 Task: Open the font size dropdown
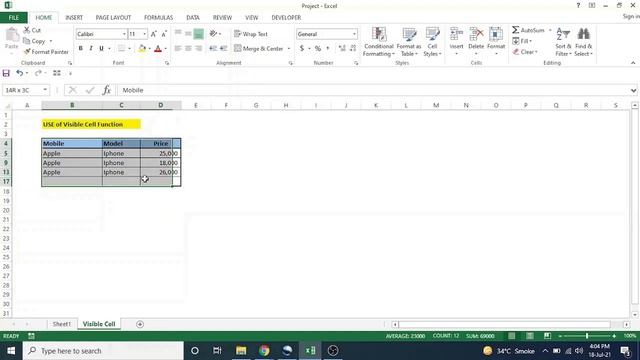(x=144, y=34)
